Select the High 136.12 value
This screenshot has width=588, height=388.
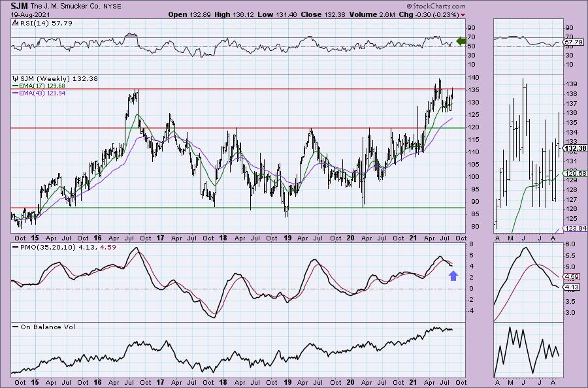(234, 14)
